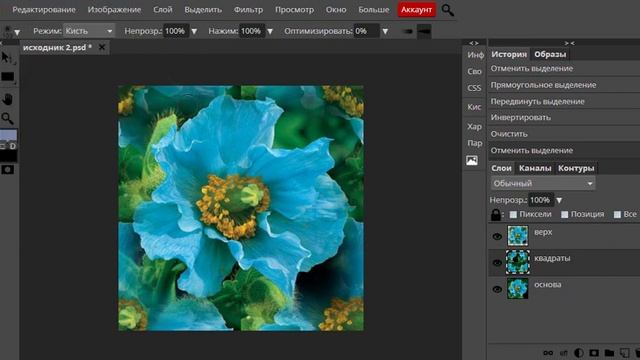Click the black background color swatch
Viewport: 640px width, 360px height.
pyautogui.click(x=8, y=156)
